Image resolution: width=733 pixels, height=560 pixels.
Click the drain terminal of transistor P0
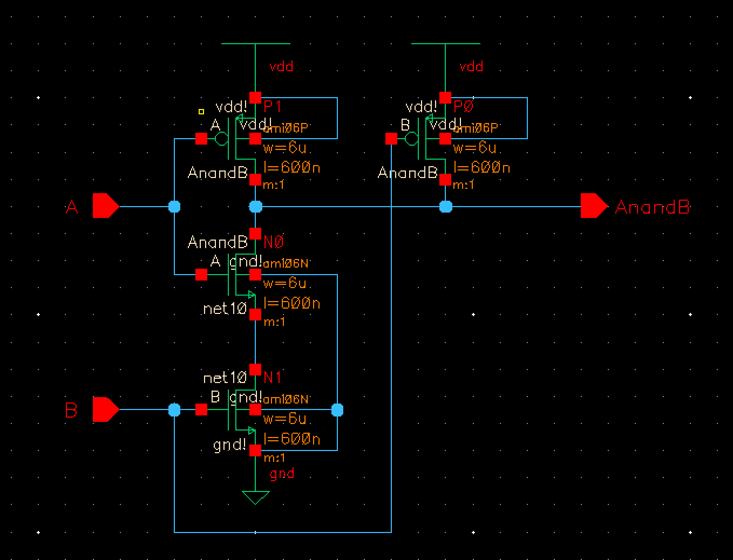click(x=445, y=180)
